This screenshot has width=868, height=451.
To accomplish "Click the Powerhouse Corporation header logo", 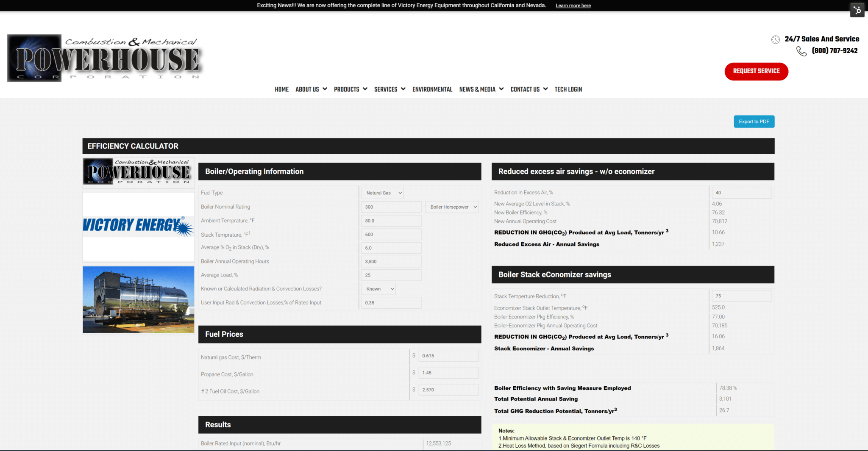I will 104,58.
